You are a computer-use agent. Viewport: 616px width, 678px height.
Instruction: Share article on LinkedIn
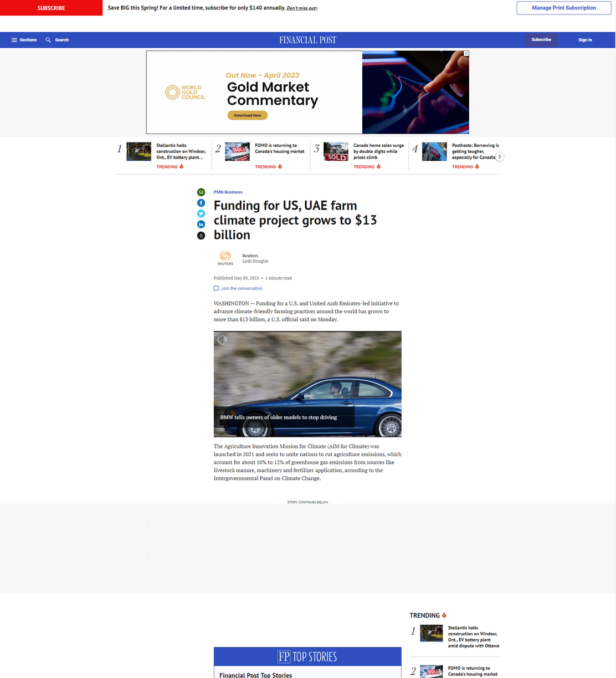[201, 224]
